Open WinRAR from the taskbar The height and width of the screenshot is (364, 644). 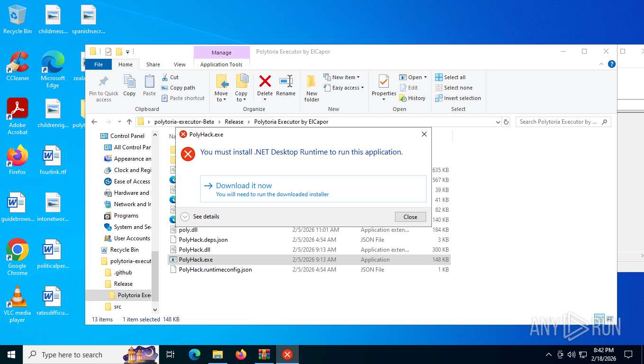(264, 355)
